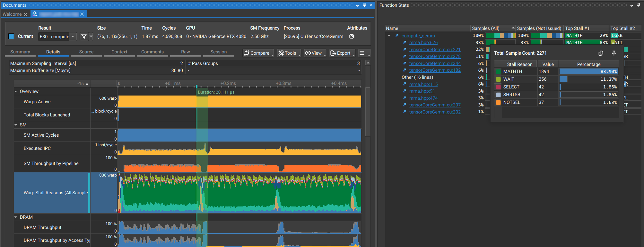
Task: Close the blurred report tab
Action: 82,14
